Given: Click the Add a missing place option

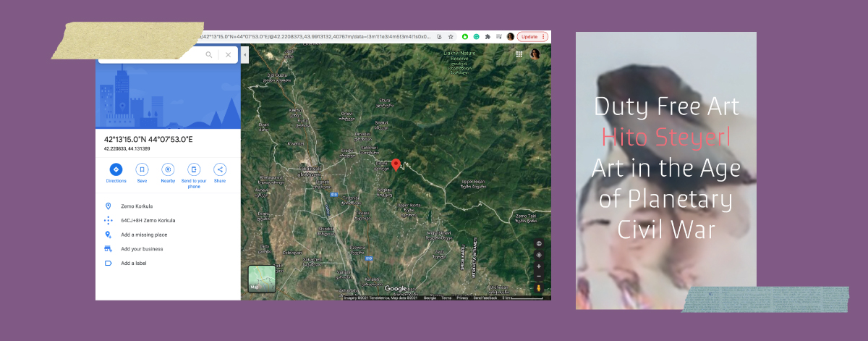Looking at the screenshot, I should [x=144, y=235].
